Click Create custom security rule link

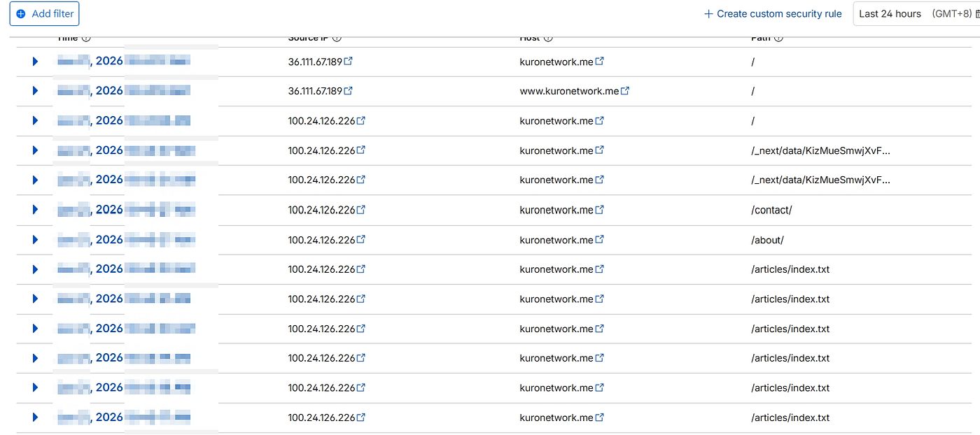coord(773,14)
